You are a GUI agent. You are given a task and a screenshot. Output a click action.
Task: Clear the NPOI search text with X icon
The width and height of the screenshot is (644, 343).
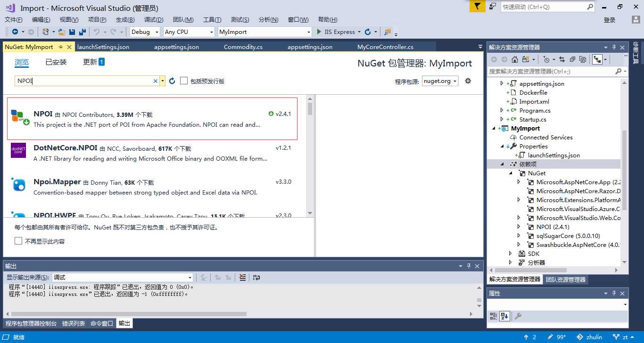(x=156, y=81)
